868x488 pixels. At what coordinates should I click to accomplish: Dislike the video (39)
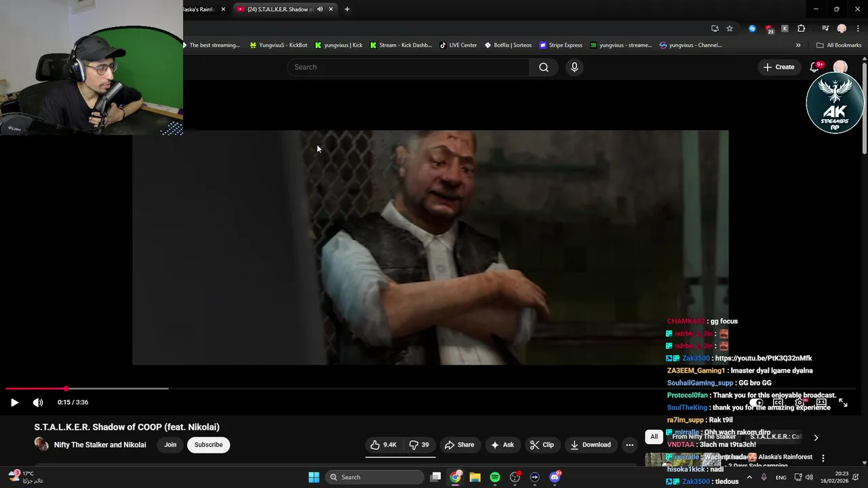point(419,445)
